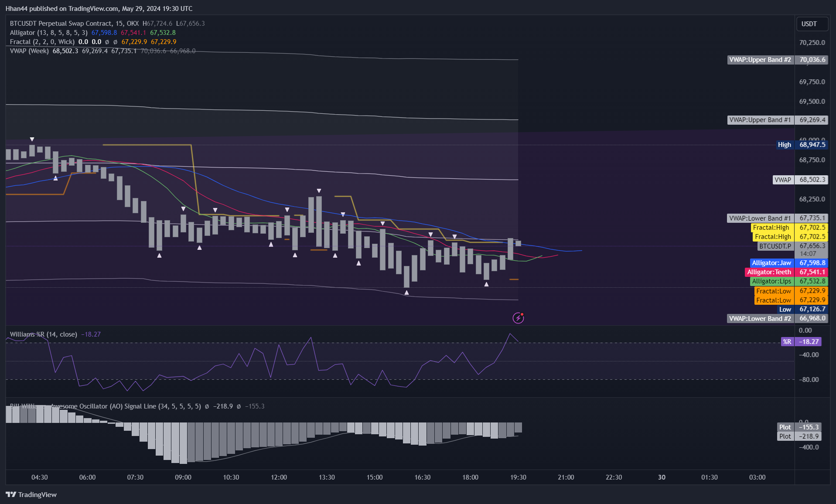Screen dimensions: 836x504
Task: Click the Plot label next to -155.3
Action: [785, 427]
